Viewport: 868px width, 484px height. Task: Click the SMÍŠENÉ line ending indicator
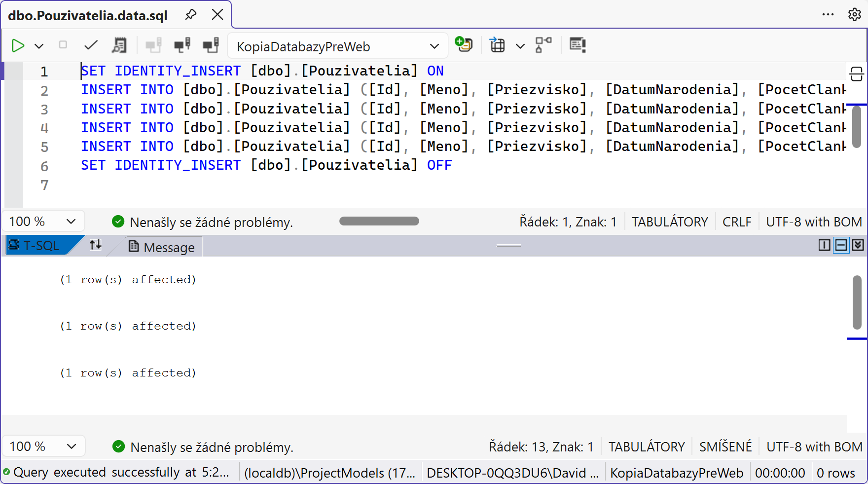[x=725, y=447]
